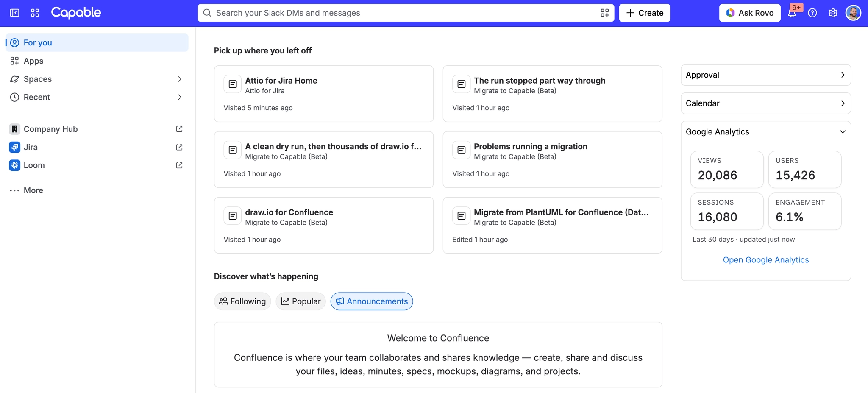The image size is (868, 393).
Task: Open Migrate from PlantUML for Confluence page
Action: (x=553, y=226)
